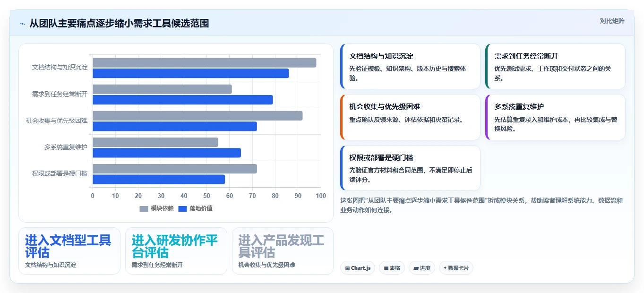Click the text 先验证模板、知识架构、版本历史与搜索体验

(x=408, y=73)
